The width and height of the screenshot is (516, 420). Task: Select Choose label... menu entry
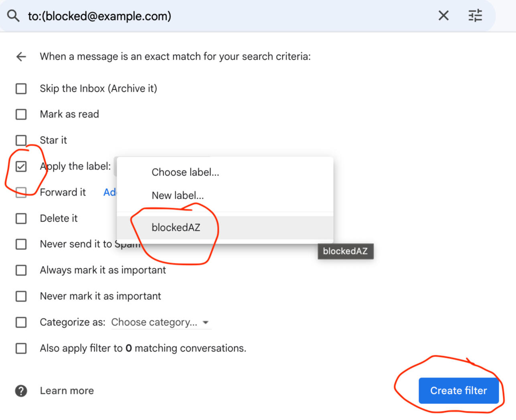coord(185,172)
